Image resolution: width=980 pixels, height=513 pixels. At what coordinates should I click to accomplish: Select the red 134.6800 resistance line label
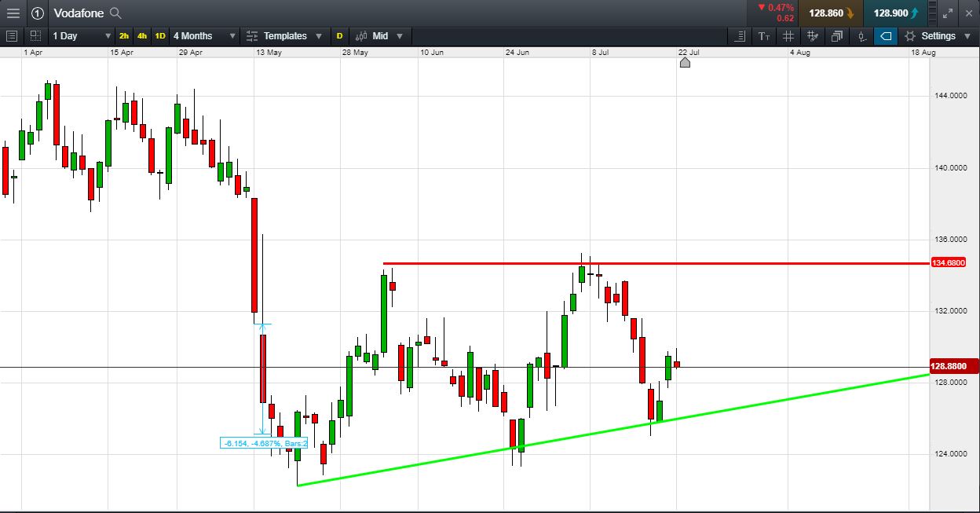[x=949, y=262]
